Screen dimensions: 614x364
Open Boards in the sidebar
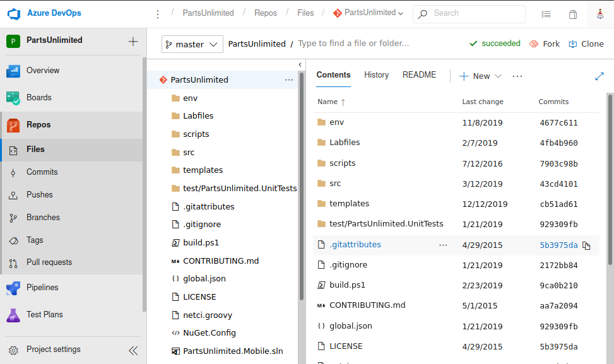pos(38,97)
